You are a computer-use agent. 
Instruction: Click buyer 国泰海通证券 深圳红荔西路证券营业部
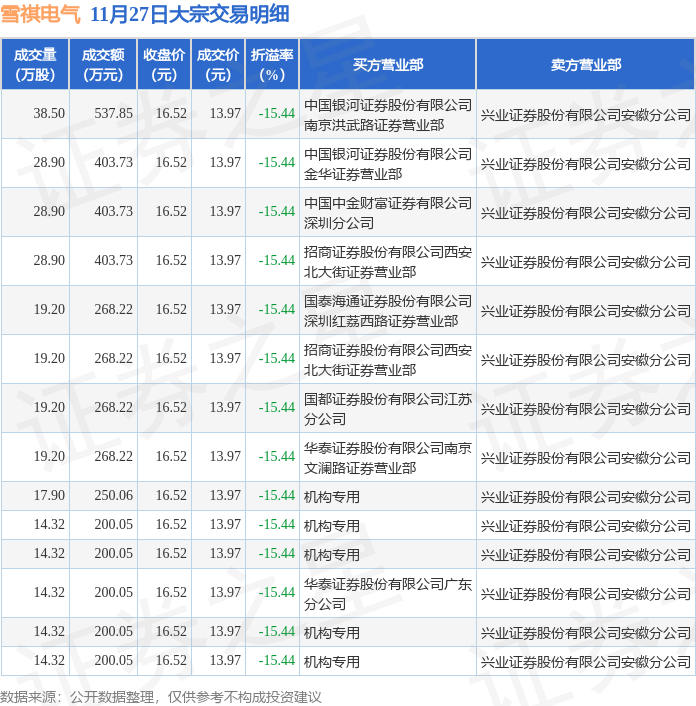(x=388, y=311)
